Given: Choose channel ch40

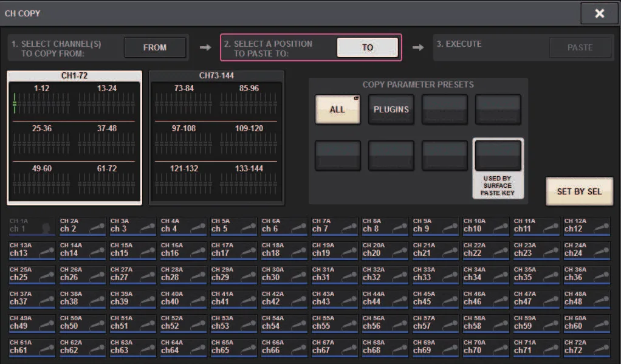Looking at the screenshot, I should tap(183, 298).
